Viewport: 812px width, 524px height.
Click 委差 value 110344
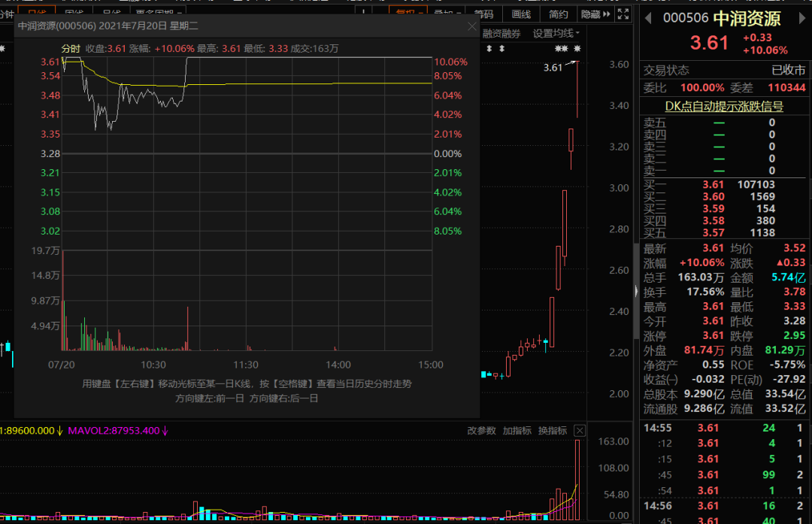pos(786,88)
